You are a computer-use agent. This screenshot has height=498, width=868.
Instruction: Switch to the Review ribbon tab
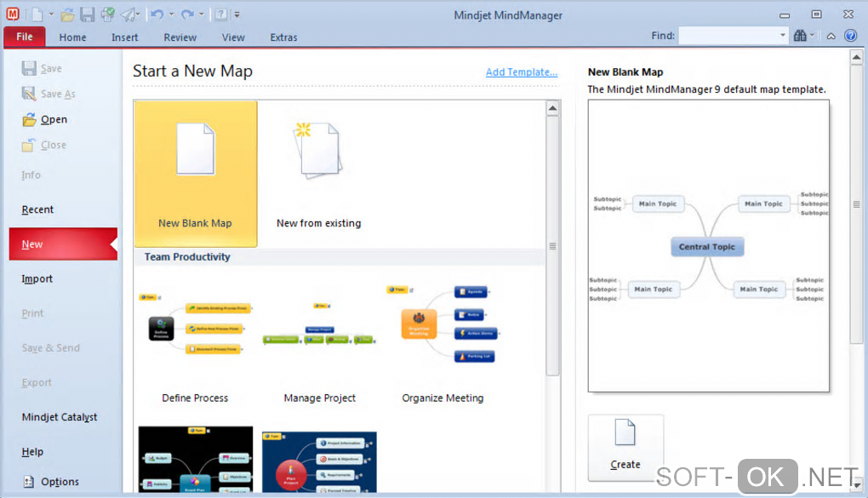pyautogui.click(x=180, y=37)
